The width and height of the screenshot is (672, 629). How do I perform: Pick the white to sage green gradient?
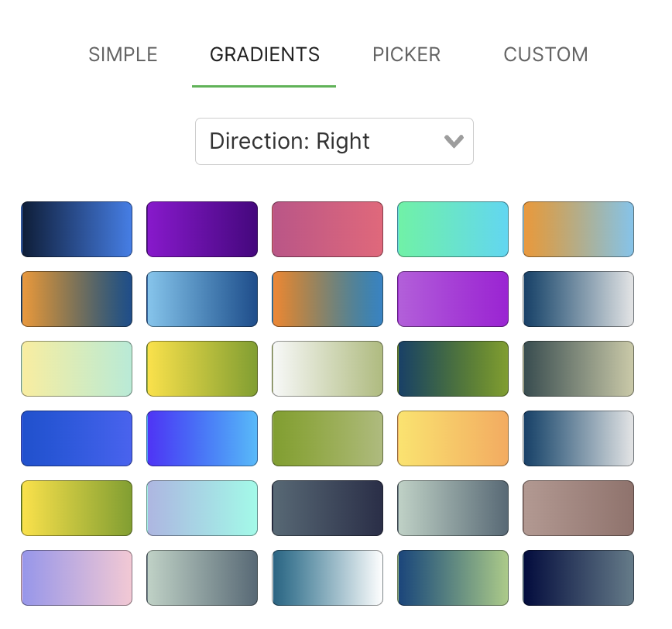327,369
